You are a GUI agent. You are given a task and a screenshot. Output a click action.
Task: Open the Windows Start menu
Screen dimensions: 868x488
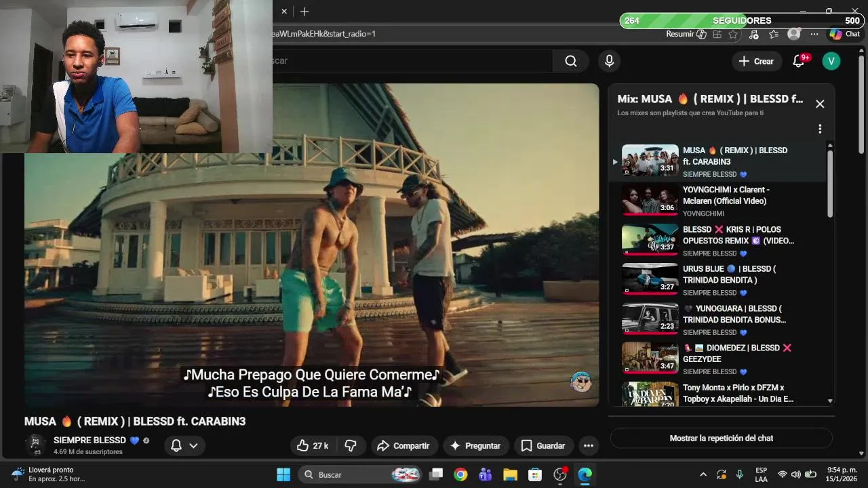(283, 474)
